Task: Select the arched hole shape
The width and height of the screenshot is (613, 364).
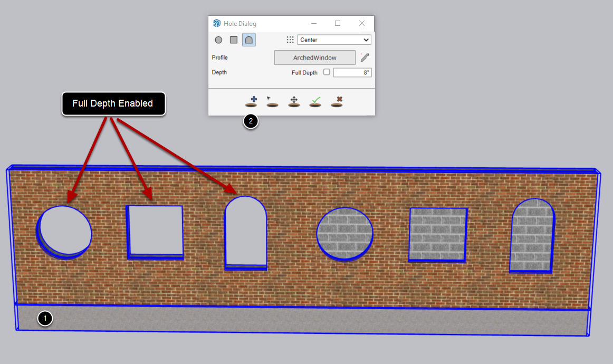Action: pos(248,40)
